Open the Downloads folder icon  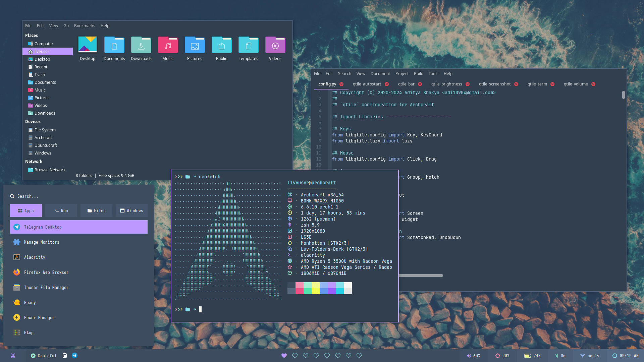(x=141, y=45)
